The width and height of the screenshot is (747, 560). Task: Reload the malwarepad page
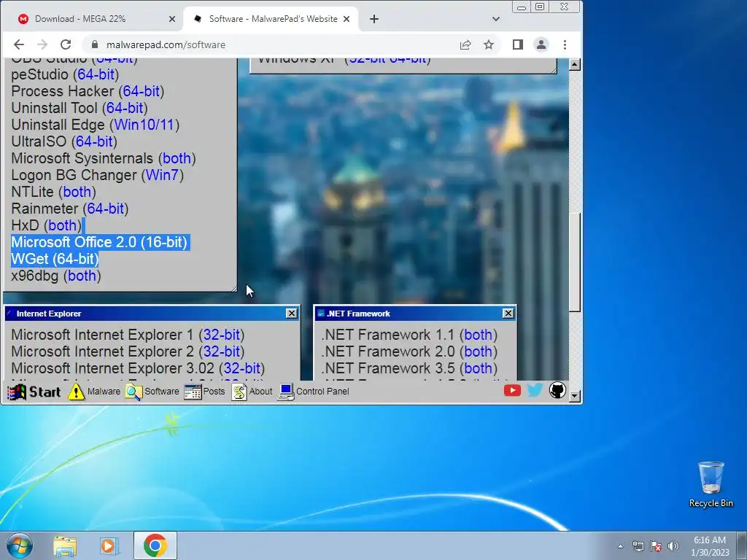[x=66, y=44]
